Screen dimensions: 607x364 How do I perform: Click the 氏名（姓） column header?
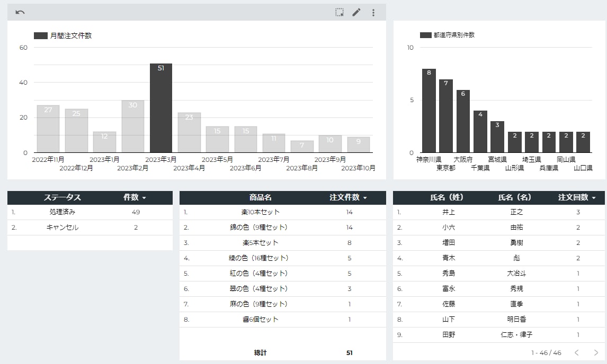[447, 197]
